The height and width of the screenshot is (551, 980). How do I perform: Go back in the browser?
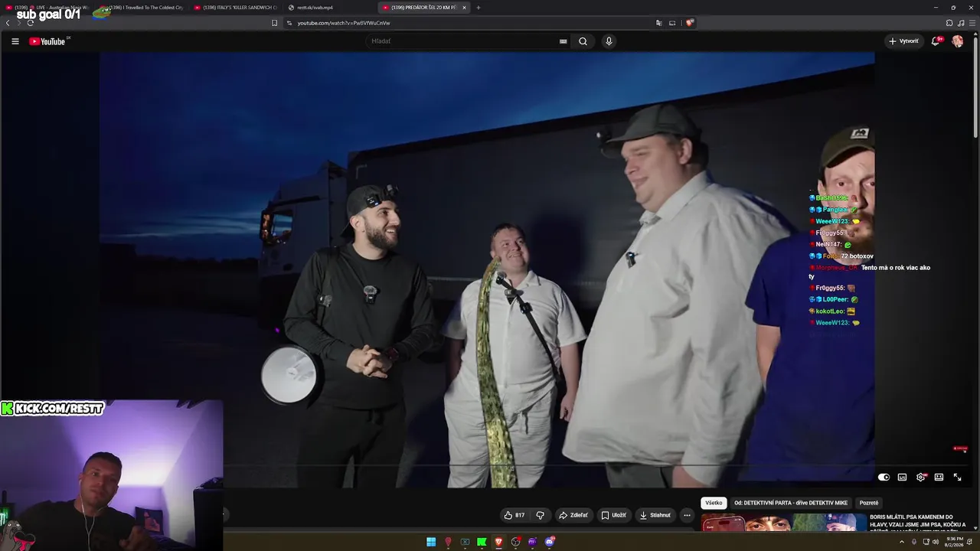[x=8, y=23]
